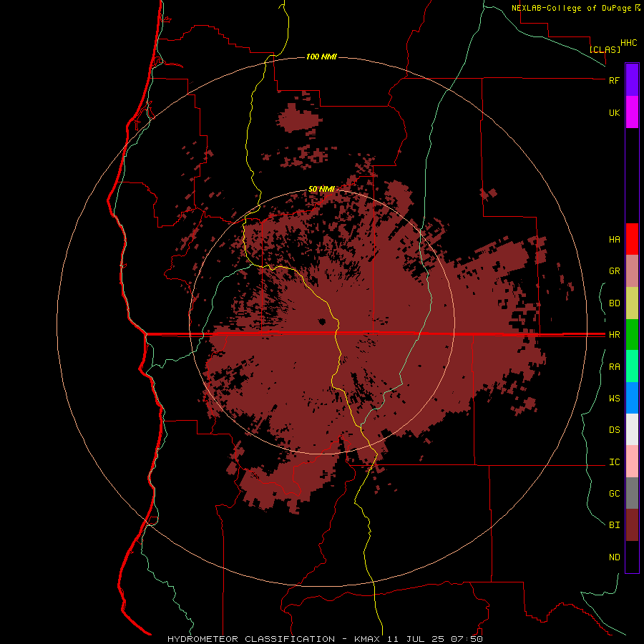Screen dimensions: 644x644
Task: Click the RF purple legend swatch
Action: point(632,80)
